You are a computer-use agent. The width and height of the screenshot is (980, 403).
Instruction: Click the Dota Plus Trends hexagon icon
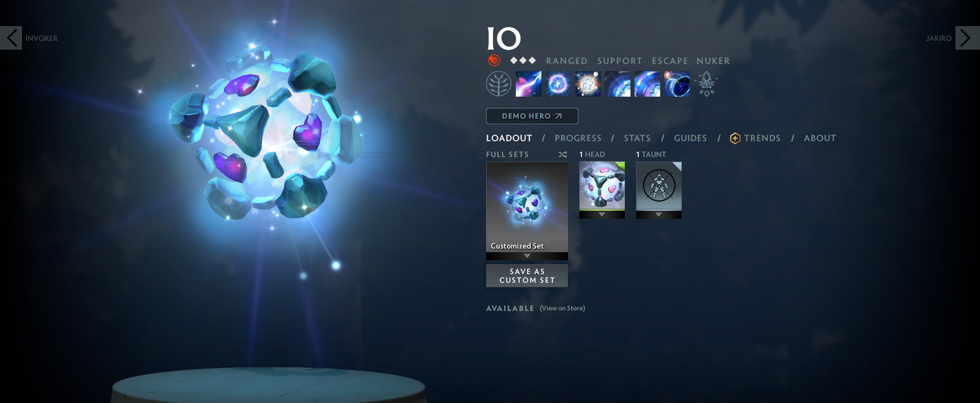[x=735, y=138]
